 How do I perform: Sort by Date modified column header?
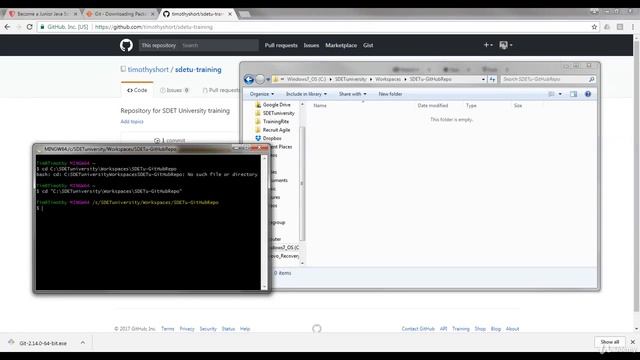pos(433,105)
